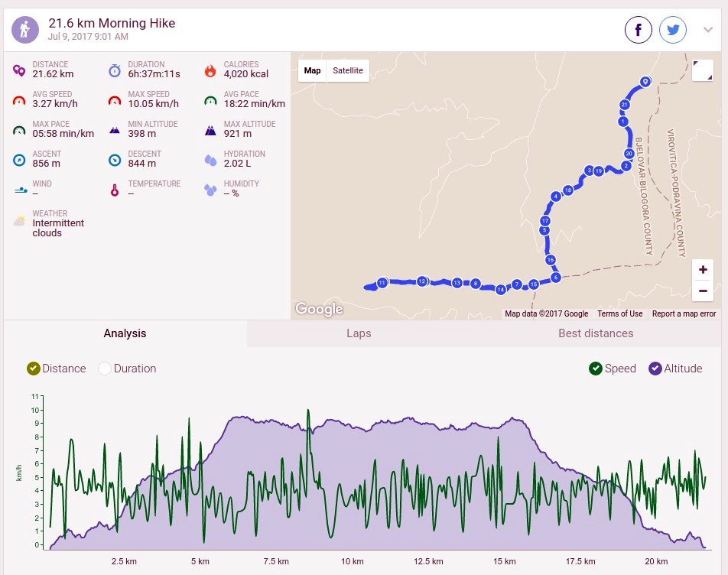Select the Duration x-axis option
Viewport: 728px width, 575px height.
tap(127, 369)
